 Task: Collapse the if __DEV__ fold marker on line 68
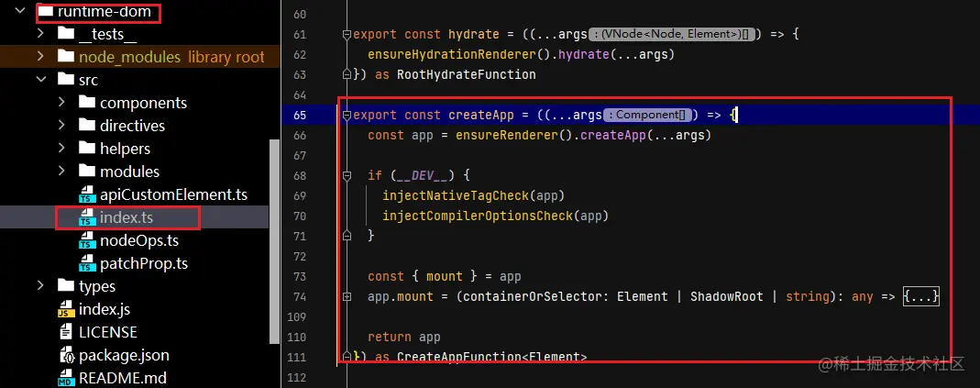point(347,176)
